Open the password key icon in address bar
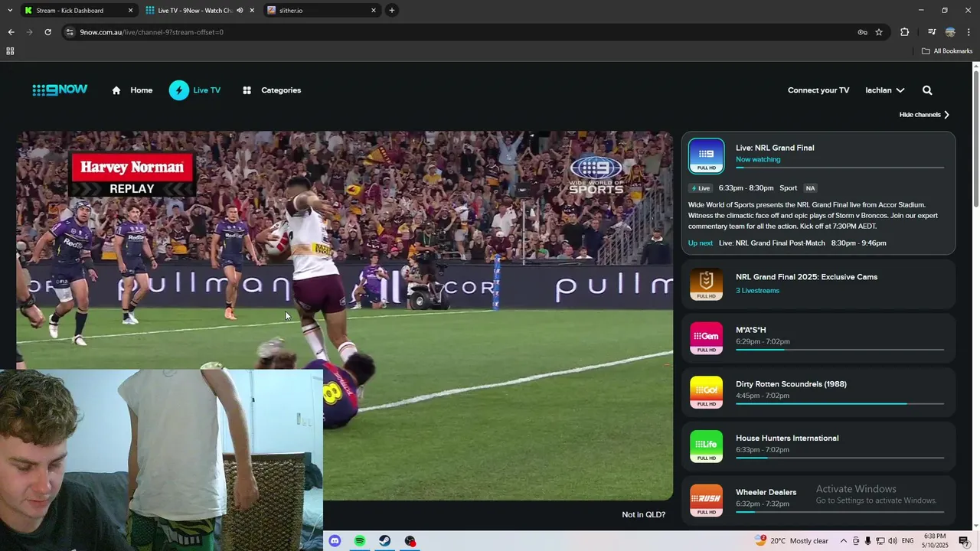 point(862,32)
